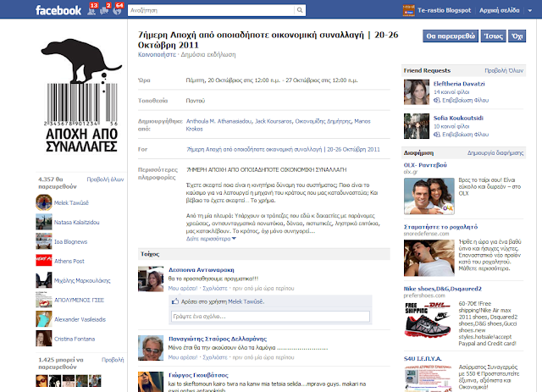Click the Γράψτε ένα σχόλιο comment box
This screenshot has width=542, height=392.
270,317
